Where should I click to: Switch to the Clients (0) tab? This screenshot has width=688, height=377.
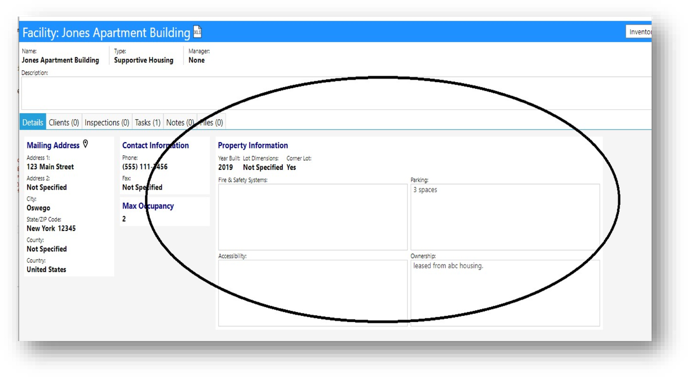click(x=64, y=122)
